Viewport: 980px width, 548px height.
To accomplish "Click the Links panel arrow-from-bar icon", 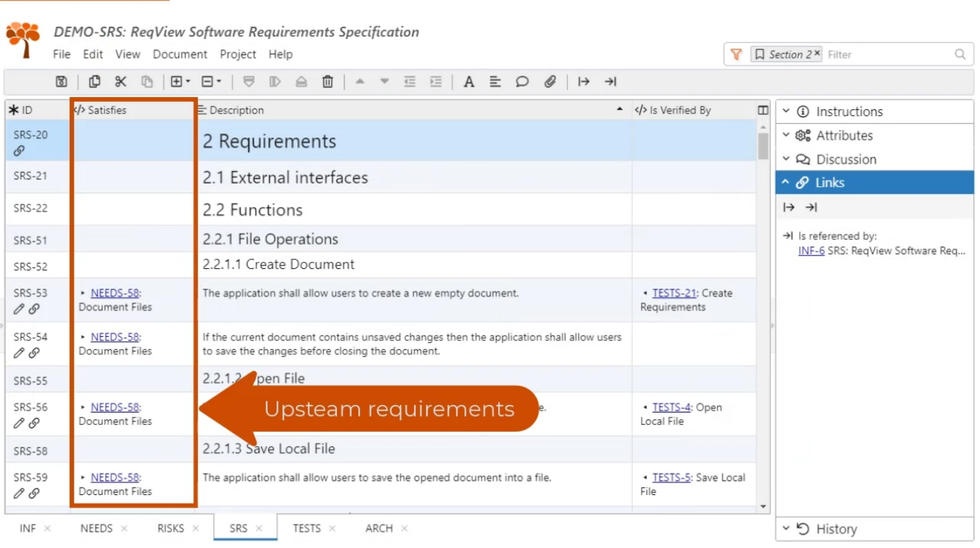I will point(789,208).
